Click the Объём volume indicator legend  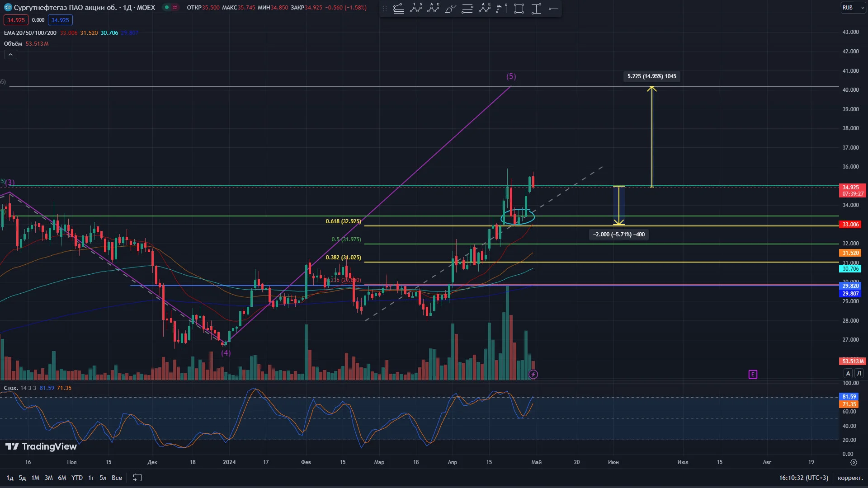coord(13,44)
